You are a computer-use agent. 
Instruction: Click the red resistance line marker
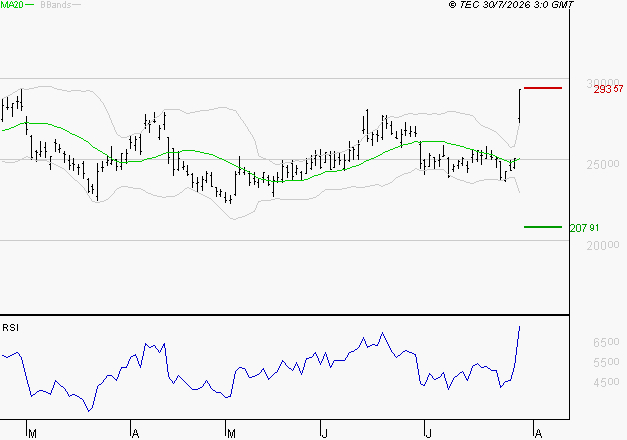(543, 88)
